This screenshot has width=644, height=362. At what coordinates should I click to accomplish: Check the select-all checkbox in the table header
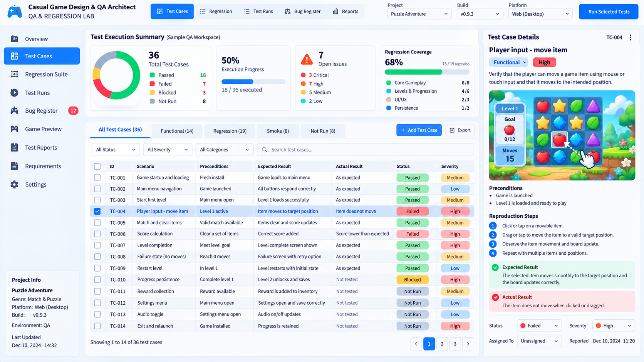pyautogui.click(x=97, y=167)
